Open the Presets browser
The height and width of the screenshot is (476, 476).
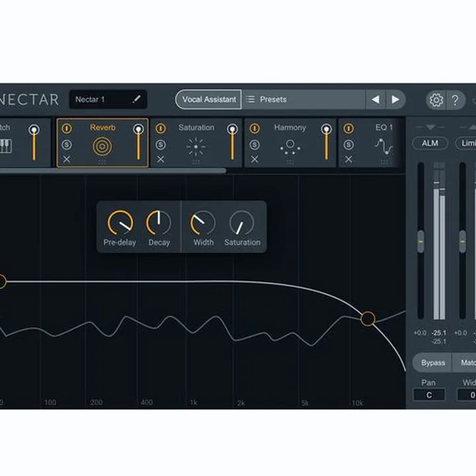point(303,99)
